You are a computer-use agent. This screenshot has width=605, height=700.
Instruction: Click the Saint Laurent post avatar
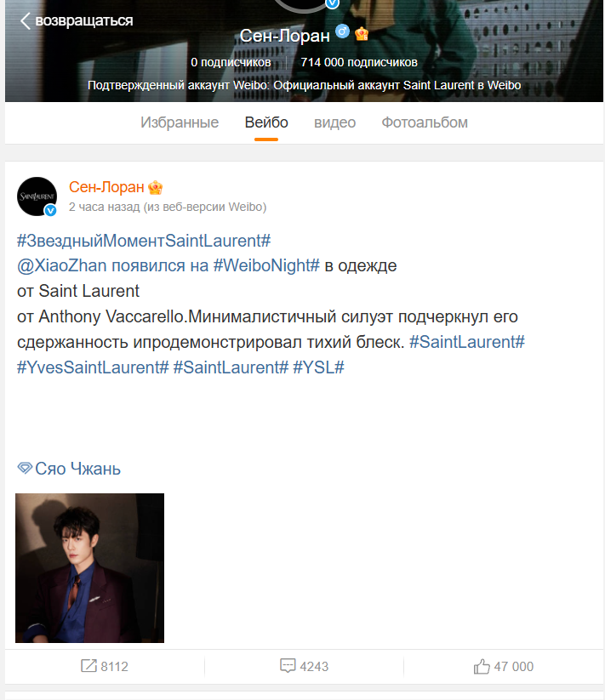37,196
